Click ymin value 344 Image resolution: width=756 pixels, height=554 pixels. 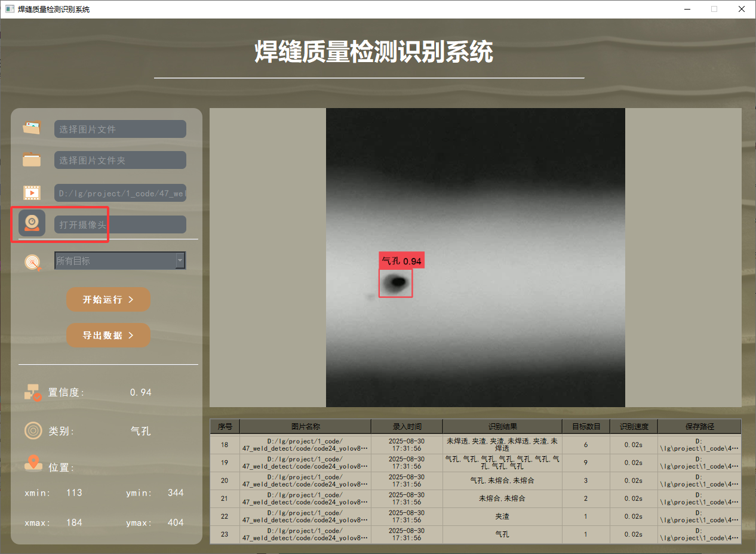pyautogui.click(x=176, y=493)
